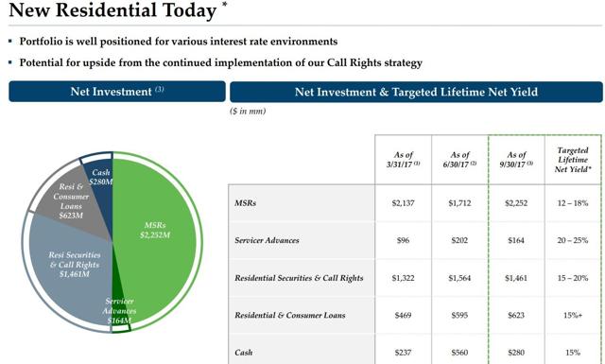Click the As of 3/31/17 column header
605x364 pixels.
point(404,160)
